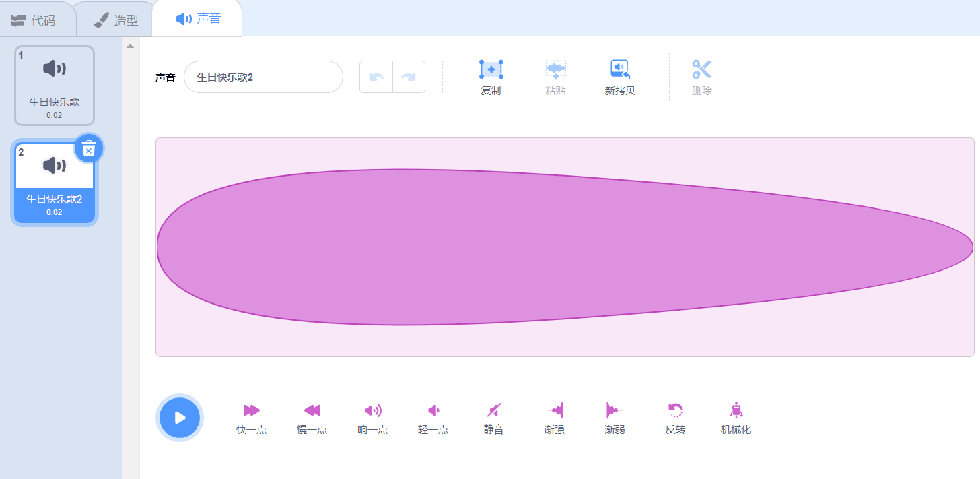The height and width of the screenshot is (479, 980).
Task: Make sound softer with 轻一点
Action: [433, 411]
